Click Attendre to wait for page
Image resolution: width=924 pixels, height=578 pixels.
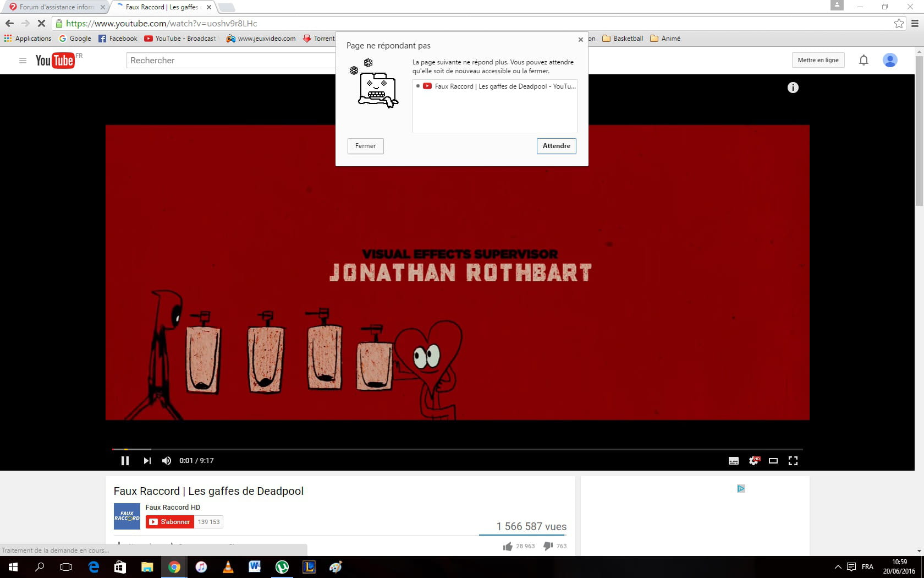(556, 146)
